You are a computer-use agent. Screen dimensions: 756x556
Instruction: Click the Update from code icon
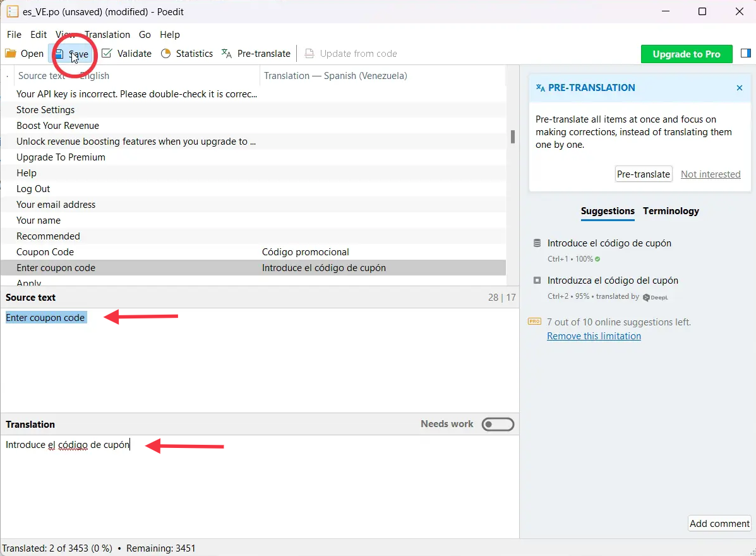pos(309,54)
